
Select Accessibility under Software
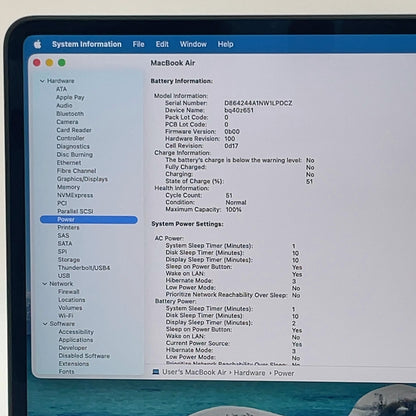76,332
